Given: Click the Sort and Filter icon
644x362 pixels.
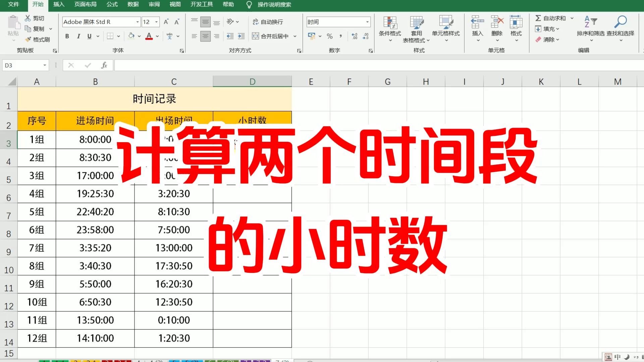Looking at the screenshot, I should click(590, 22).
